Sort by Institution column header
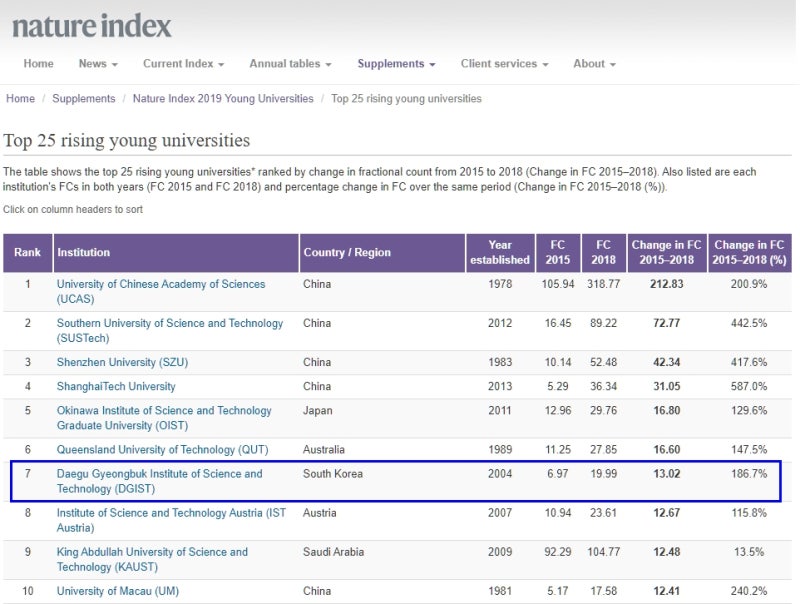This screenshot has height=604, width=800. point(84,253)
